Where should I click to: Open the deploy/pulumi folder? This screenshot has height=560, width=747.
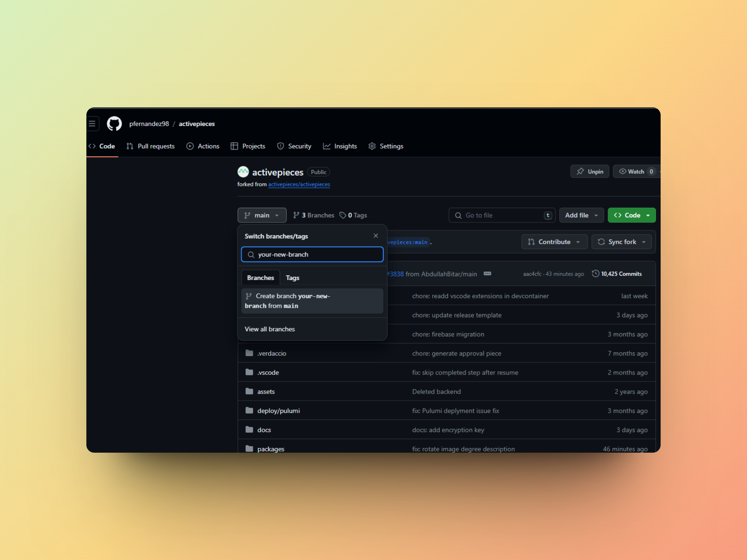tap(279, 411)
